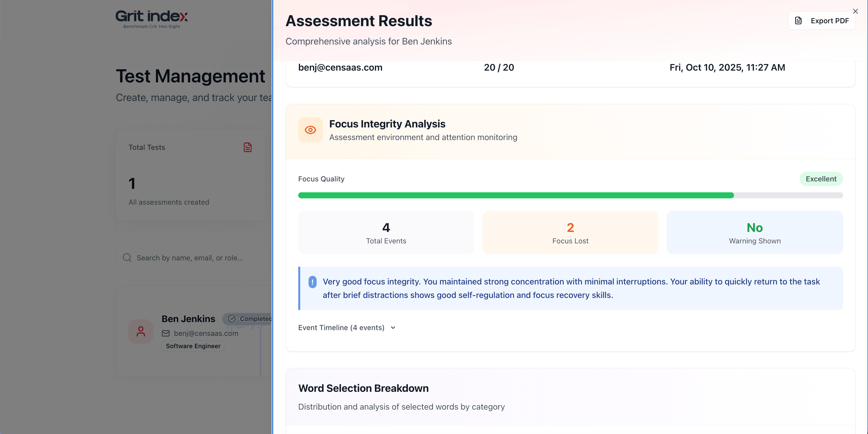Click the Excellent focus quality badge
The height and width of the screenshot is (434, 868).
point(821,179)
